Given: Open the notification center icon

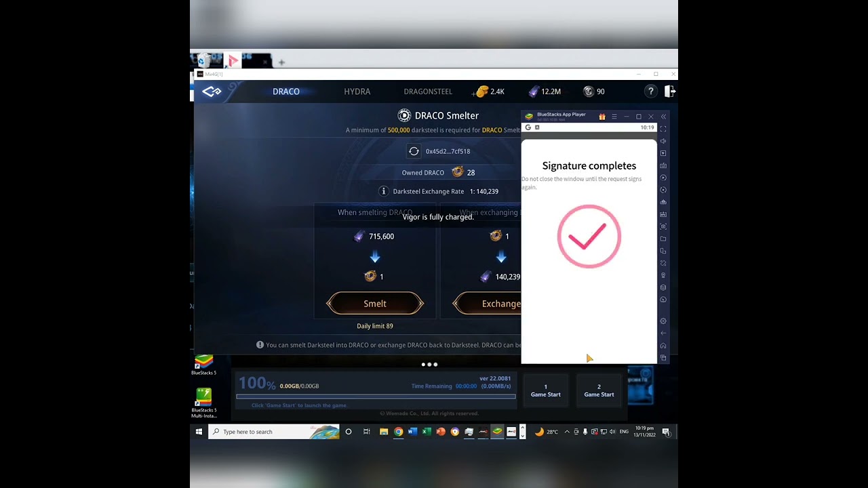Looking at the screenshot, I should click(x=666, y=432).
